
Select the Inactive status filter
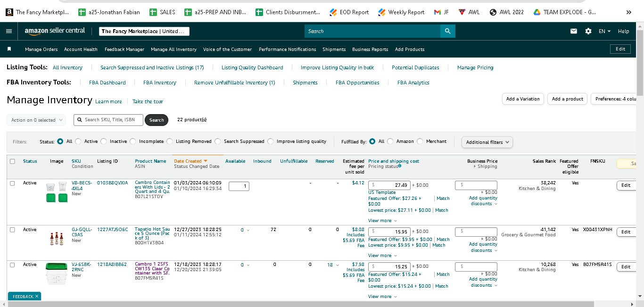pyautogui.click(x=104, y=141)
